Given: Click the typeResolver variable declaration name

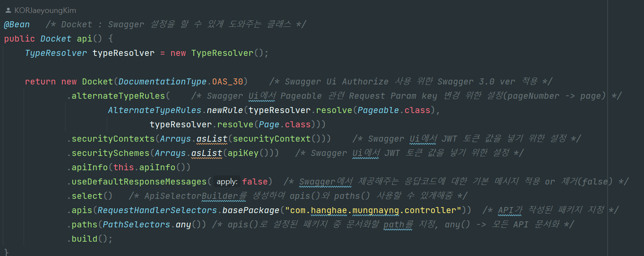Looking at the screenshot, I should tap(124, 53).
